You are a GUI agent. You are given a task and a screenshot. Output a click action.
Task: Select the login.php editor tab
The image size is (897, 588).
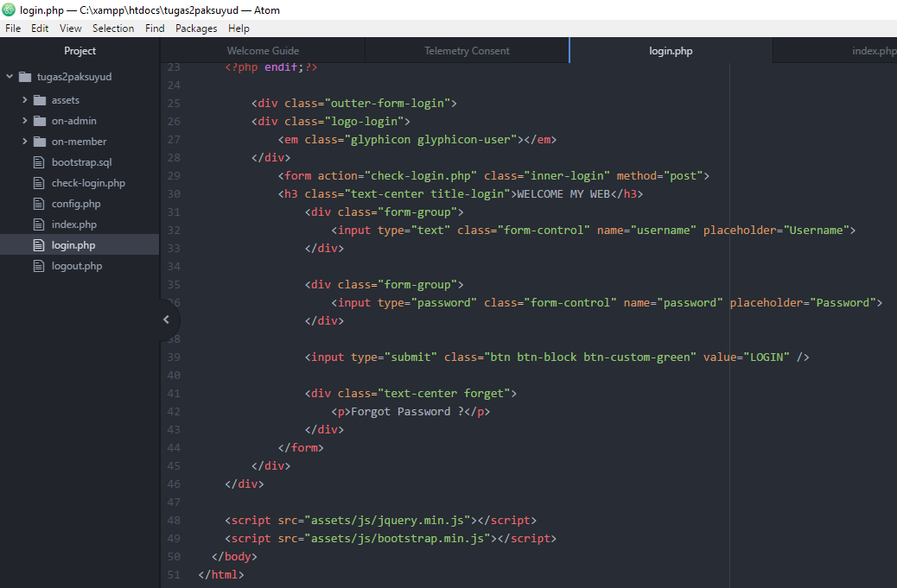click(x=671, y=51)
